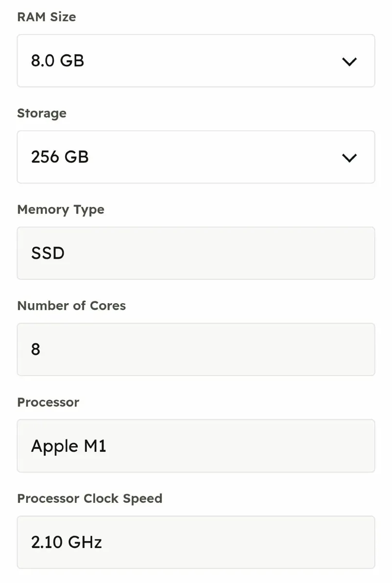Click the RAM Size dropdown chevron arrow

[349, 61]
